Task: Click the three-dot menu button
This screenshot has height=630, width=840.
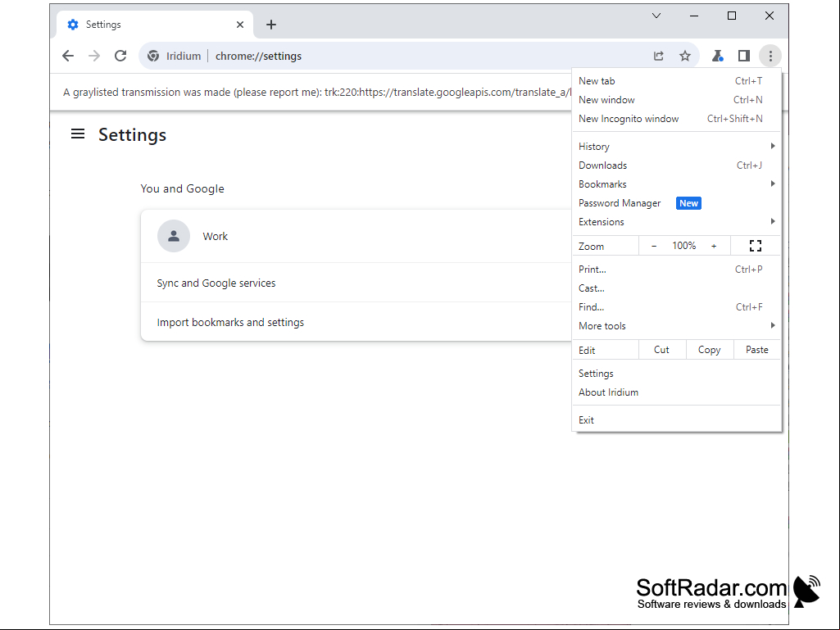Action: pos(770,56)
